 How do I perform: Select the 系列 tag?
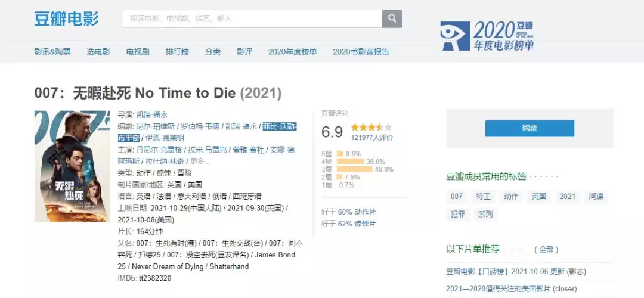[x=485, y=215]
